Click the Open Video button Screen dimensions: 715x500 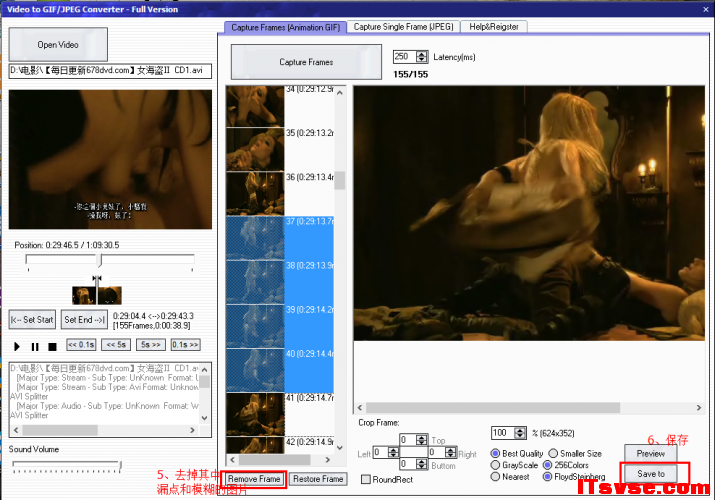58,45
